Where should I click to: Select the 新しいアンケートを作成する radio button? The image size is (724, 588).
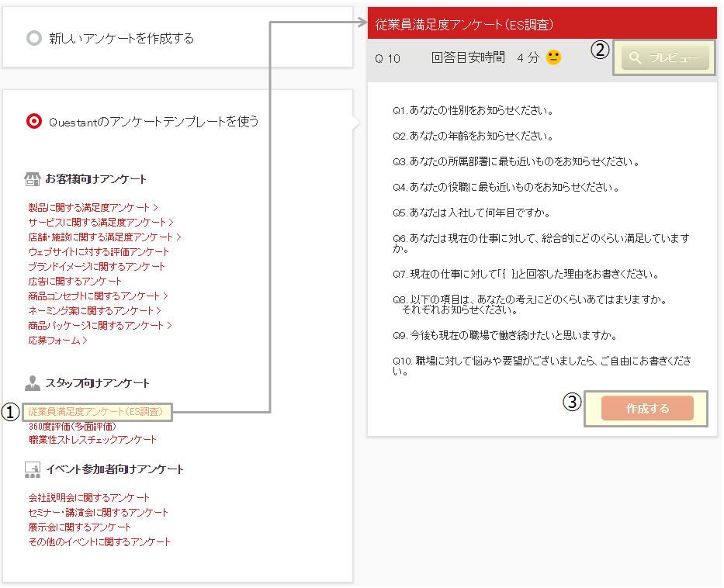[33, 36]
